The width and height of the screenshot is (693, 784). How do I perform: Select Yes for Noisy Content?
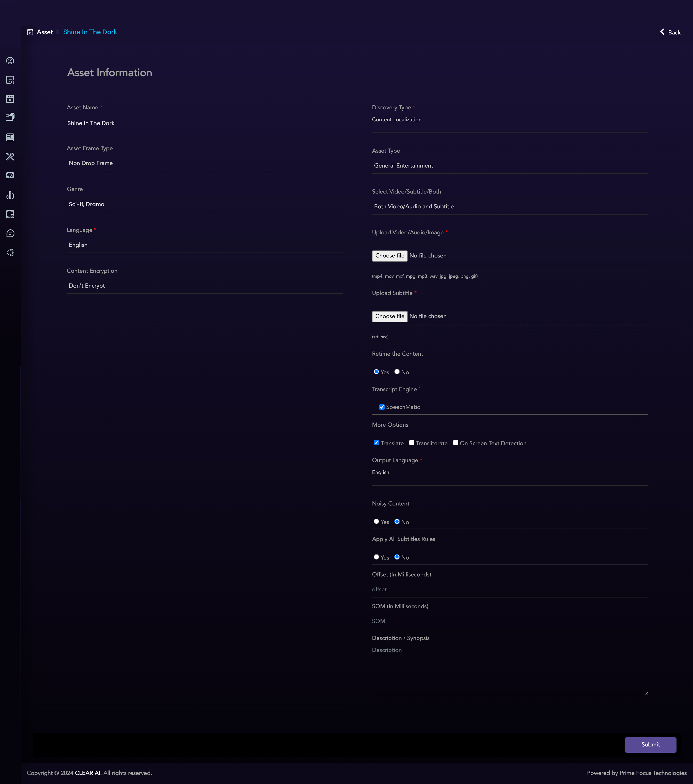coord(376,522)
